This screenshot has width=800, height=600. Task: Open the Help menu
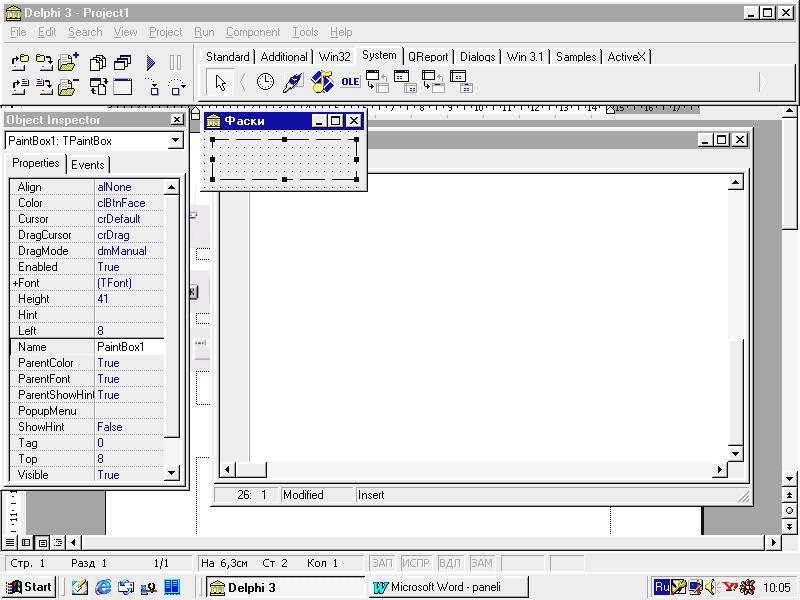tap(341, 32)
